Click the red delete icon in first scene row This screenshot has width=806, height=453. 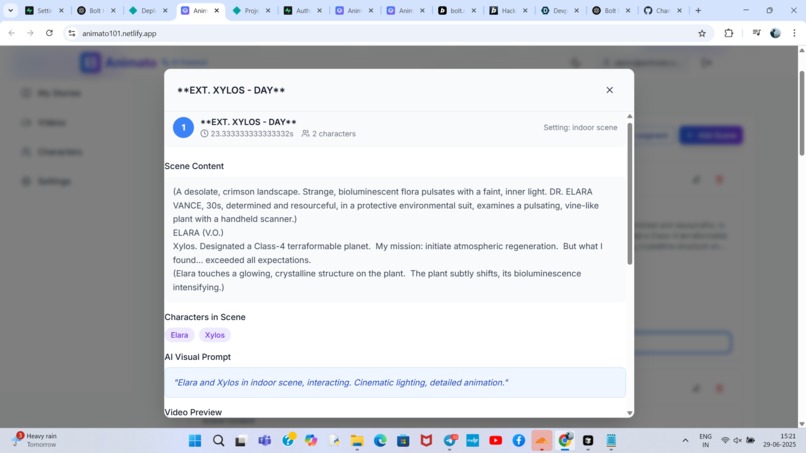(719, 179)
